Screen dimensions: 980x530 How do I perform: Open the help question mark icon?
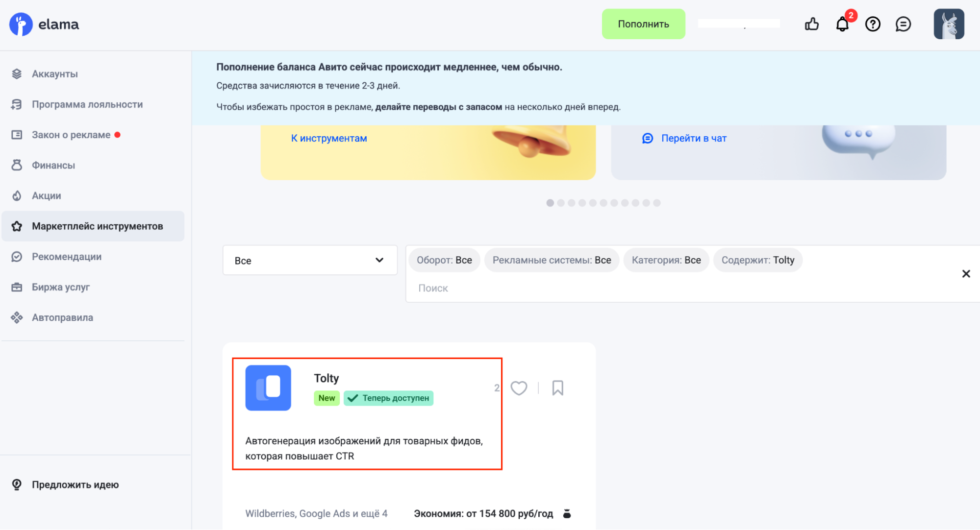pos(873,24)
